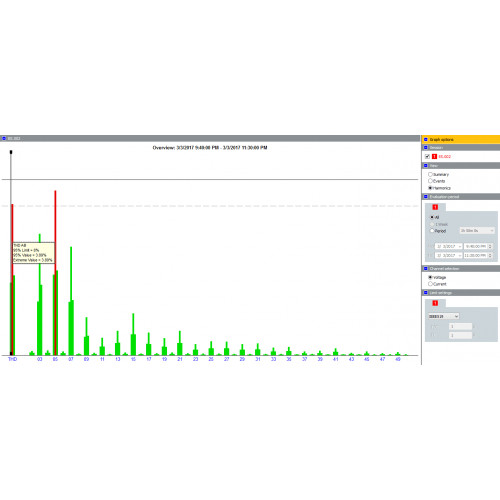This screenshot has height=500, width=500.
Task: Click the 11:30:00 PM end time field
Action: pos(476,255)
